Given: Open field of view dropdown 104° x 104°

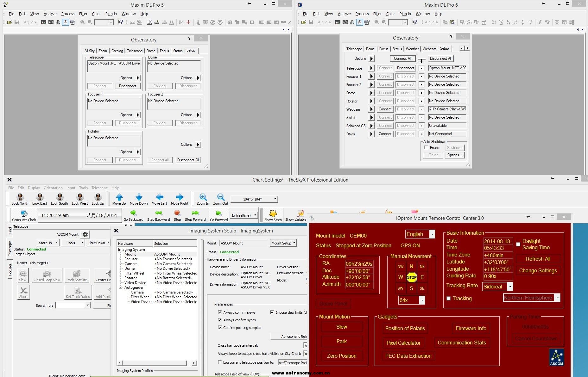Looking at the screenshot, I should point(254,199).
